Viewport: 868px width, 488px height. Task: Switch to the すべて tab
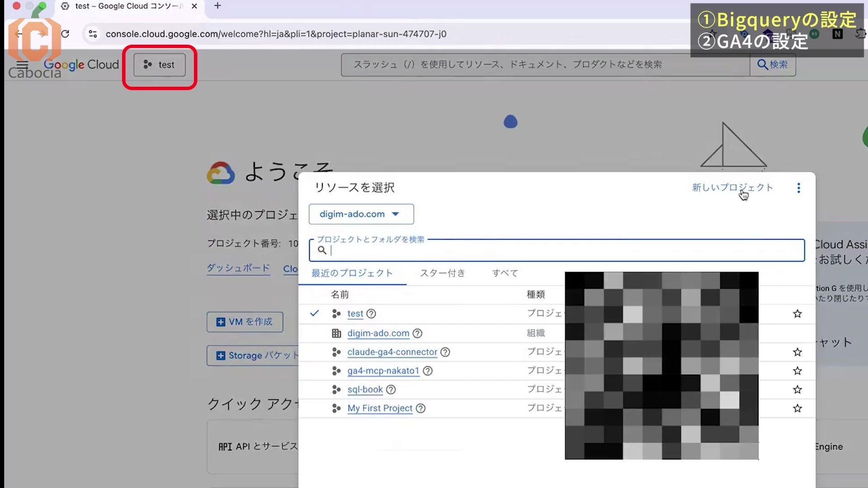[x=505, y=273]
